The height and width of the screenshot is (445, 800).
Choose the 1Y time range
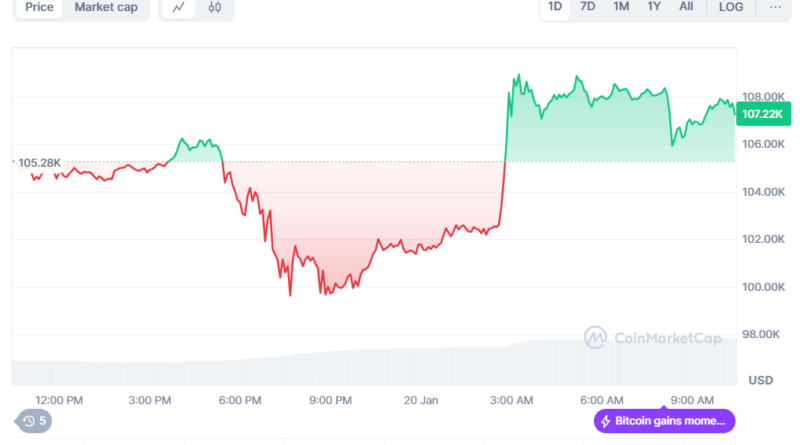coord(654,7)
